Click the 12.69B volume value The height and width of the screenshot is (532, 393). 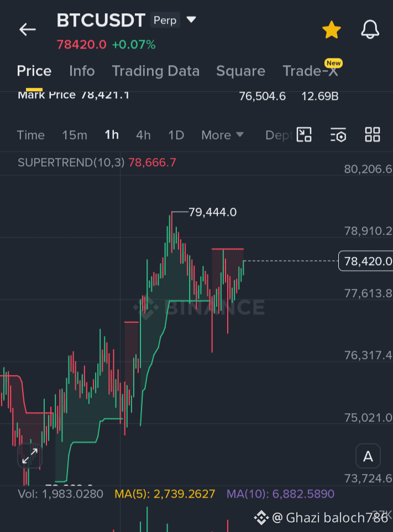pos(320,96)
